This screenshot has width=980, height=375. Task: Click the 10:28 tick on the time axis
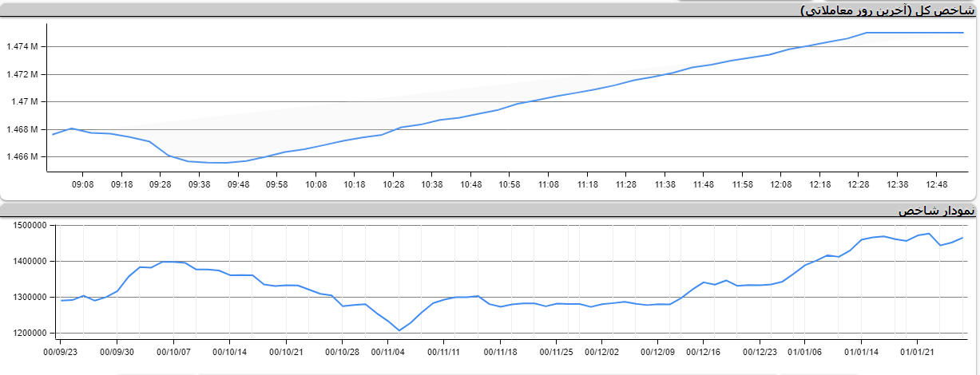pyautogui.click(x=393, y=184)
